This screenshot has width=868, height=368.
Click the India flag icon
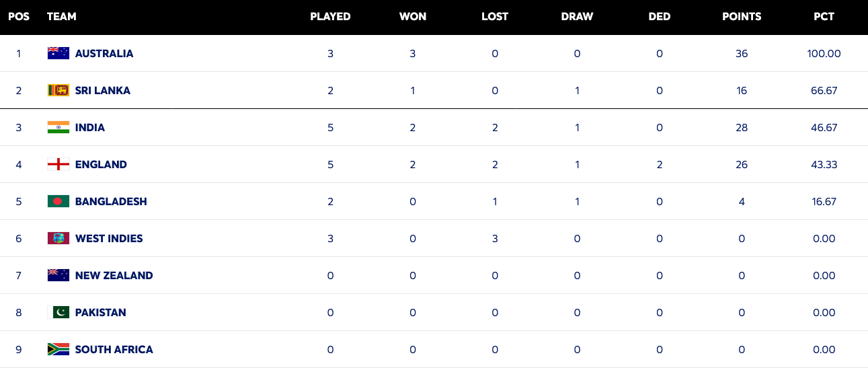point(58,127)
